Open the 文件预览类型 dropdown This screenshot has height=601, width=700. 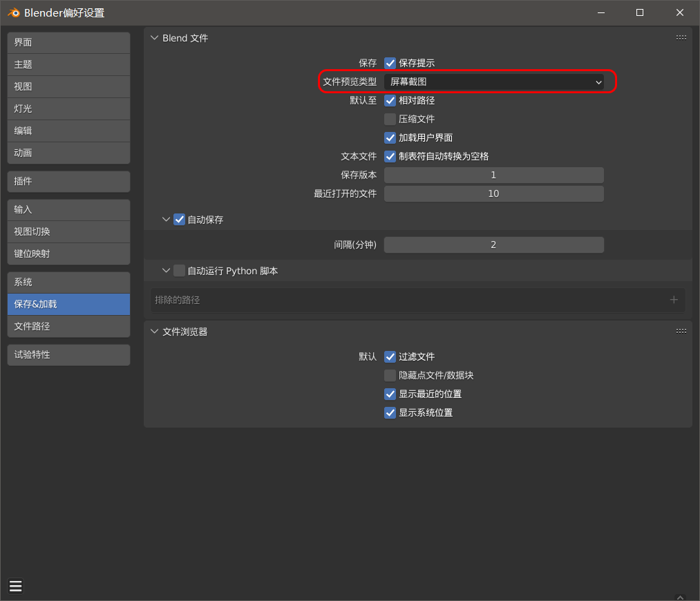click(x=493, y=82)
